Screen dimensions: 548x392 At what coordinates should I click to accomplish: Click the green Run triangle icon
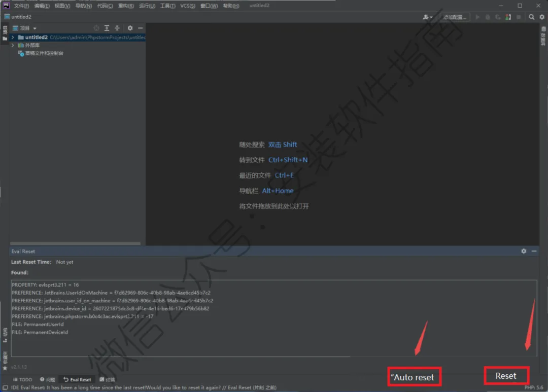coord(477,17)
